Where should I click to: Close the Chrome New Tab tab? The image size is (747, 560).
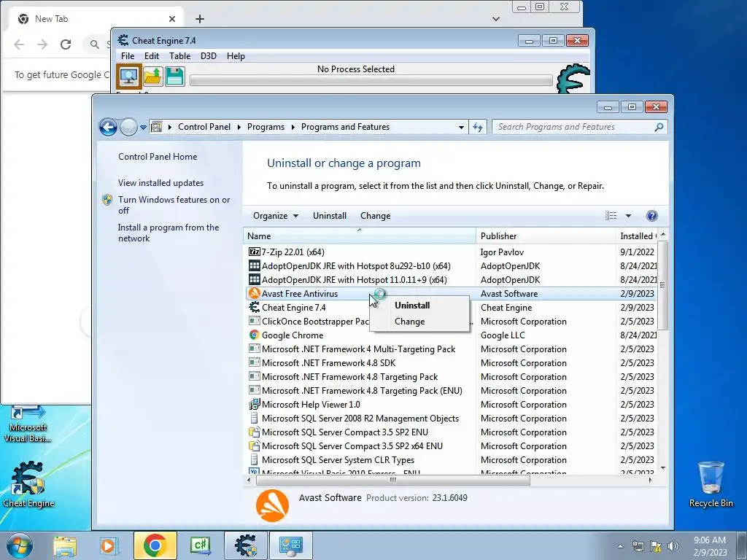(x=172, y=19)
